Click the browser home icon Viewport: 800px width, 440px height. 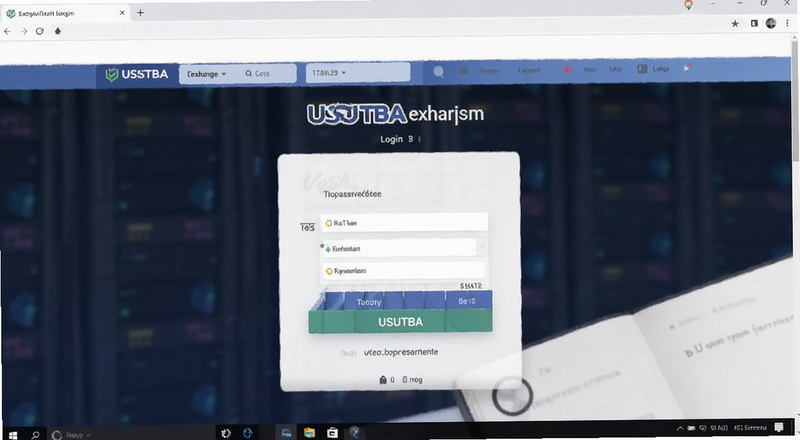pyautogui.click(x=58, y=31)
